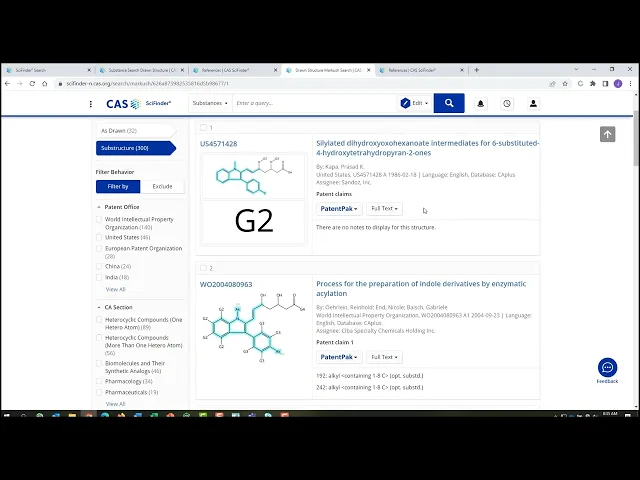Viewport: 640px width, 480px height.
Task: Reload the page with the refresh icon
Action: coord(32,84)
